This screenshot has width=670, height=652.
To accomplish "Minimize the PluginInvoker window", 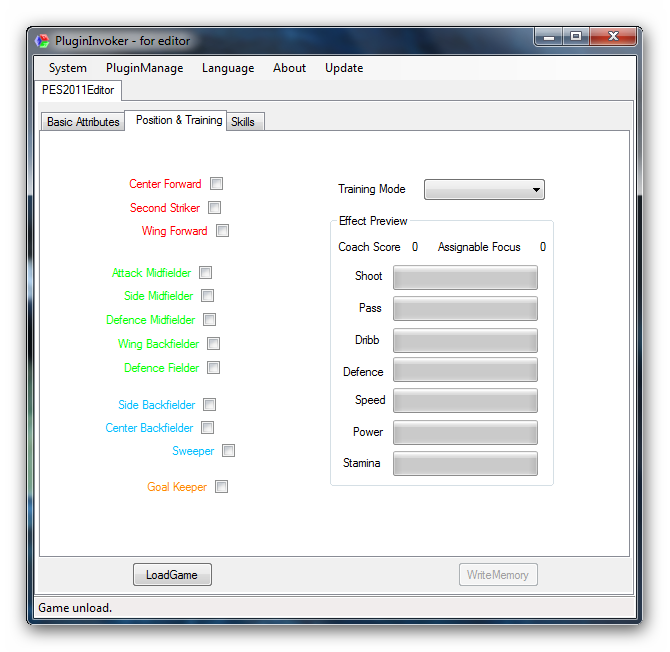I will (x=549, y=37).
